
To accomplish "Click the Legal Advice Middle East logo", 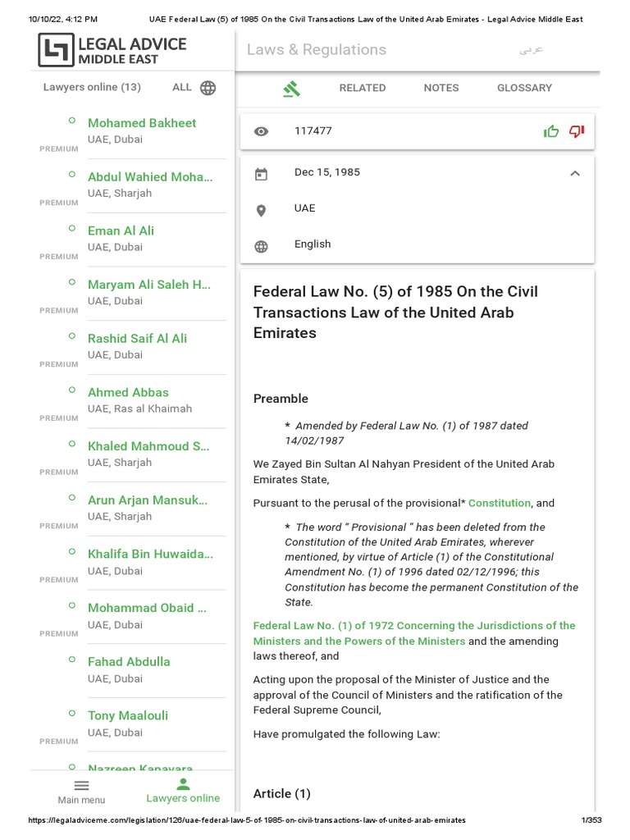I will coord(112,50).
